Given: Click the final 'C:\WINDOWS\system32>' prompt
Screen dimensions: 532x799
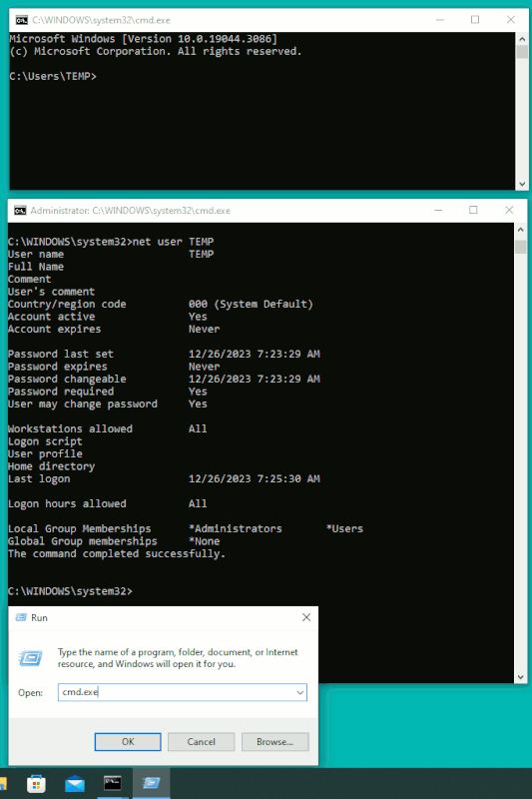Looking at the screenshot, I should click(70, 591).
